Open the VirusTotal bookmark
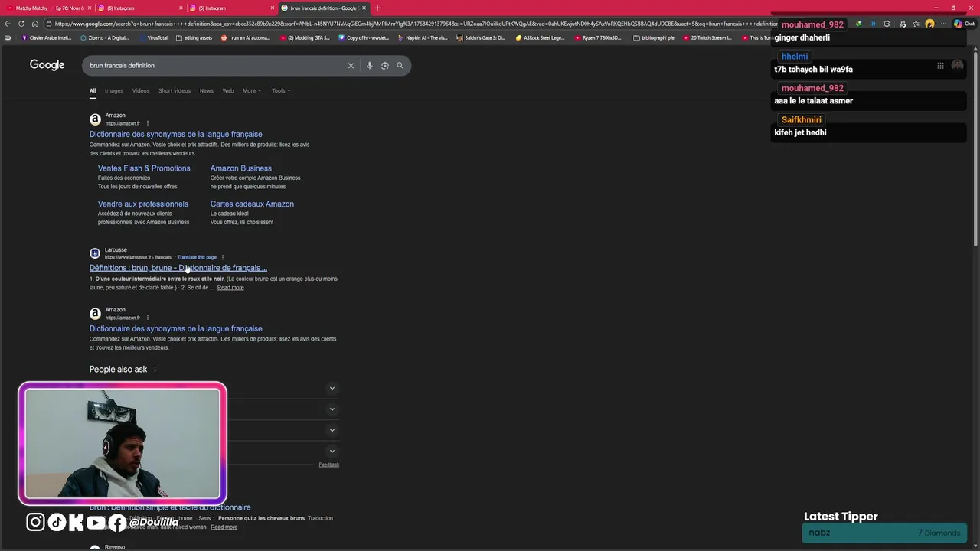The image size is (980, 551). point(153,37)
